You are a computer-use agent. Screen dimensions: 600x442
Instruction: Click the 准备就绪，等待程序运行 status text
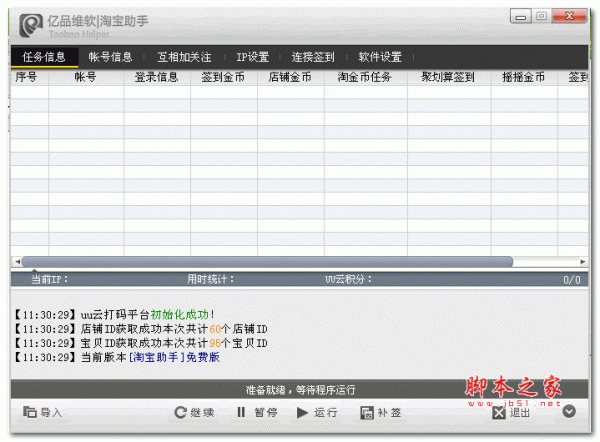coord(300,390)
